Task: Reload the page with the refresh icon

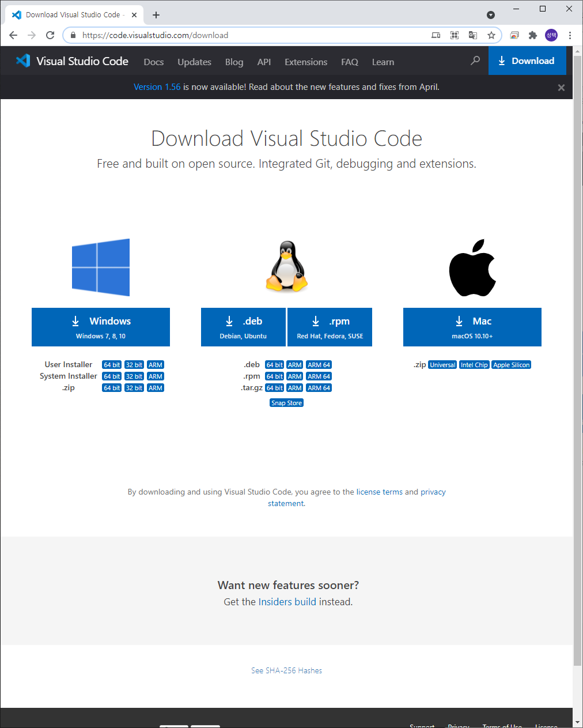Action: click(50, 35)
